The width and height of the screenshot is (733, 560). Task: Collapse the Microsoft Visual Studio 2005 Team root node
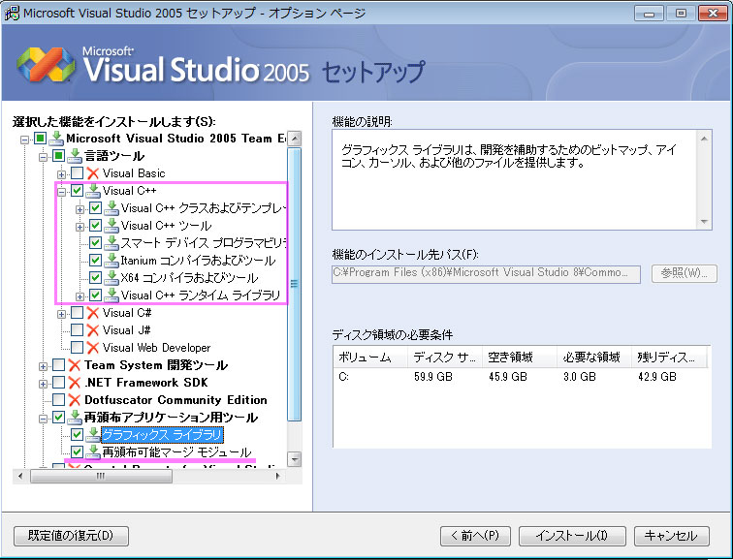click(x=25, y=140)
